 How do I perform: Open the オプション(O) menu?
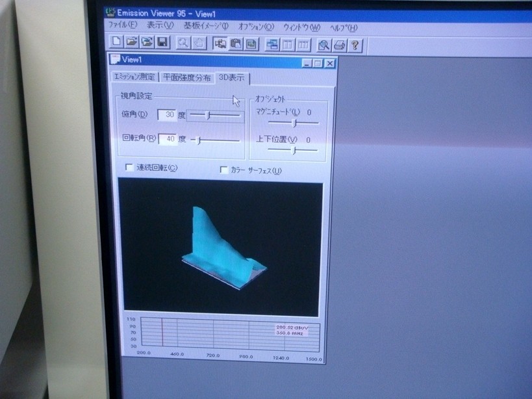(x=256, y=27)
